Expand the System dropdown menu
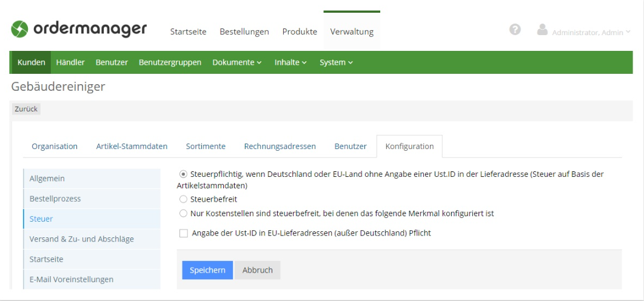 pos(336,62)
